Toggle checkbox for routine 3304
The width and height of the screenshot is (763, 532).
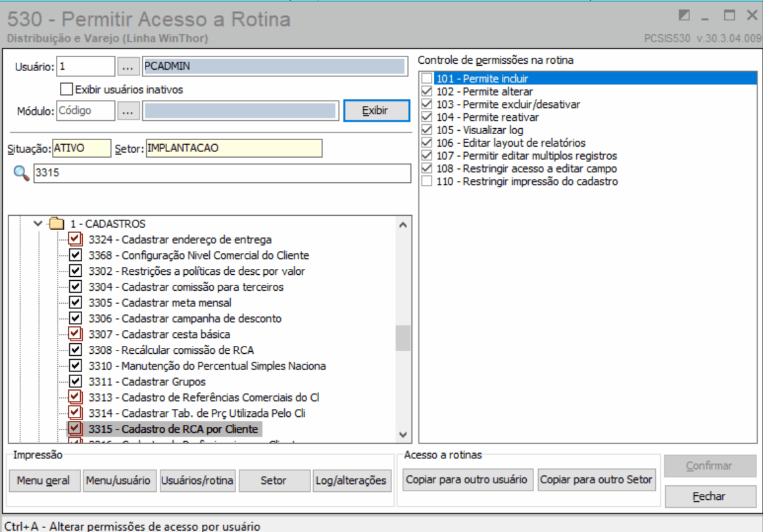pos(75,287)
